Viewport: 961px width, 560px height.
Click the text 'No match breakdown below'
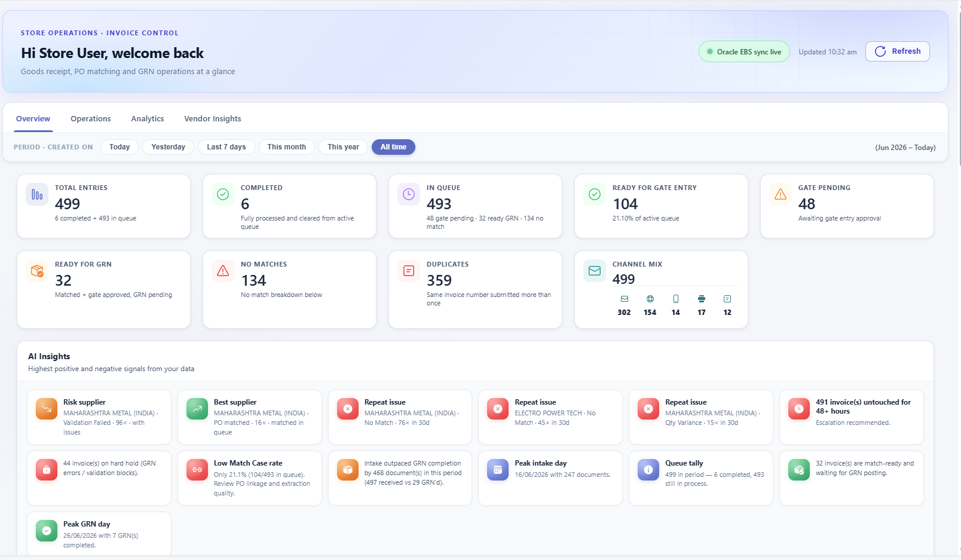pyautogui.click(x=281, y=295)
